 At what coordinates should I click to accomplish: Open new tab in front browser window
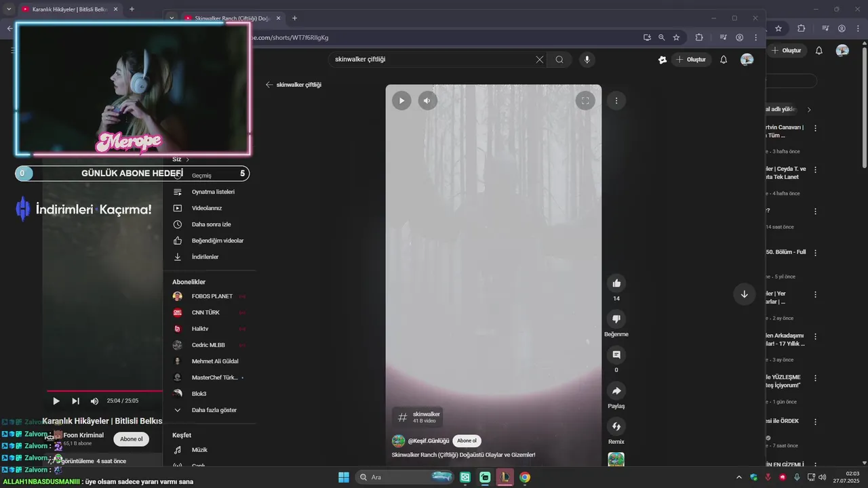(294, 18)
